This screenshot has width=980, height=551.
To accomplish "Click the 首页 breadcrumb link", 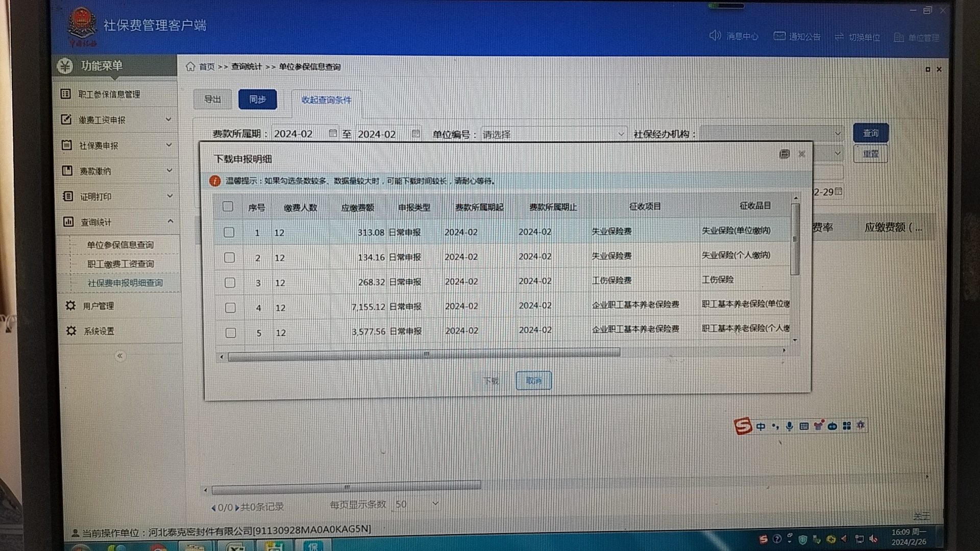I will coord(207,67).
